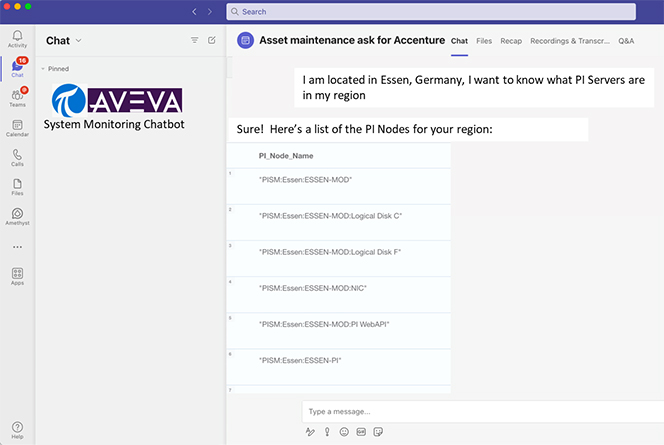The image size is (664, 445).
Task: Click the Type a message box
Action: 483,412
